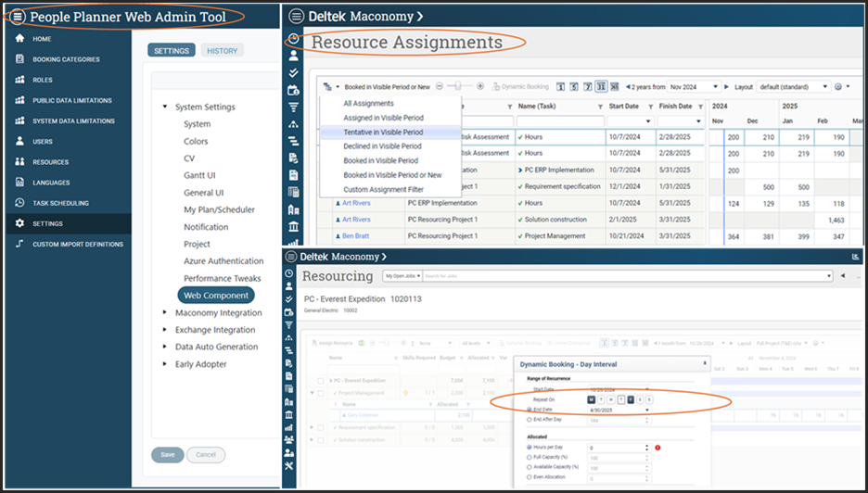The image size is (868, 493).
Task: Click the Save button
Action: [x=167, y=455]
